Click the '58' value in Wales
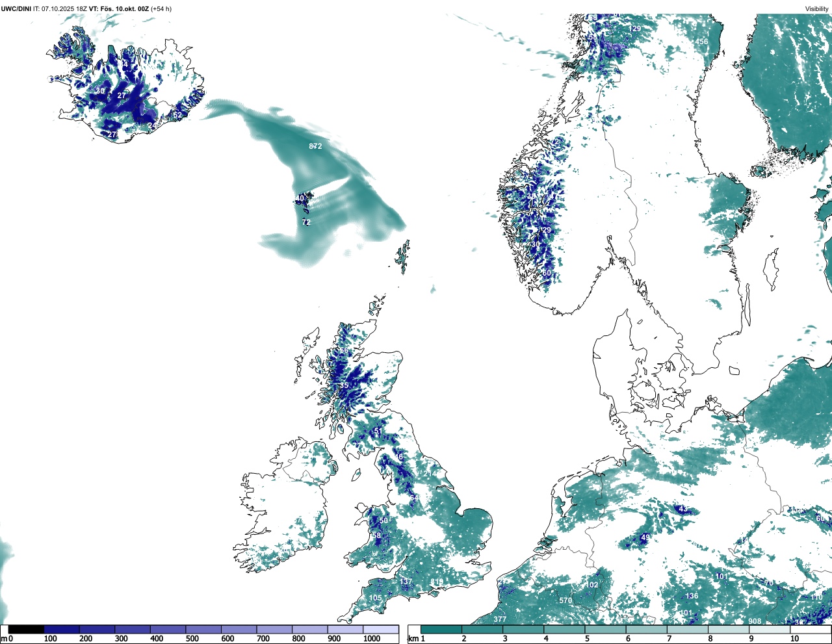 tap(376, 535)
